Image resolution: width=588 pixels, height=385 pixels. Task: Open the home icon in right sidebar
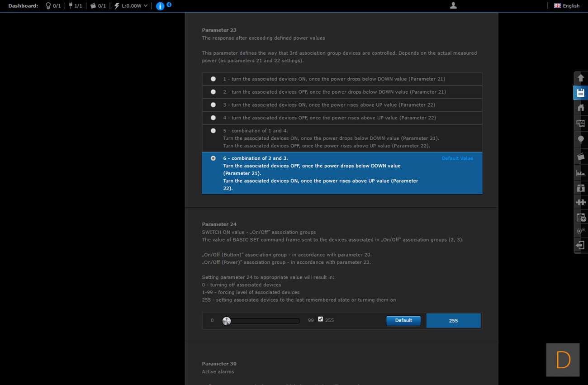pos(581,108)
